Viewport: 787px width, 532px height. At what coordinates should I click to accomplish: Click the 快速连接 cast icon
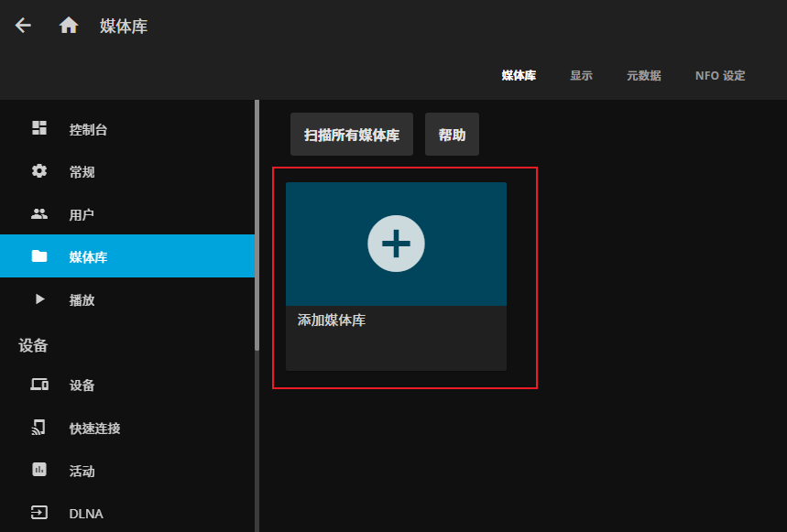[38, 428]
